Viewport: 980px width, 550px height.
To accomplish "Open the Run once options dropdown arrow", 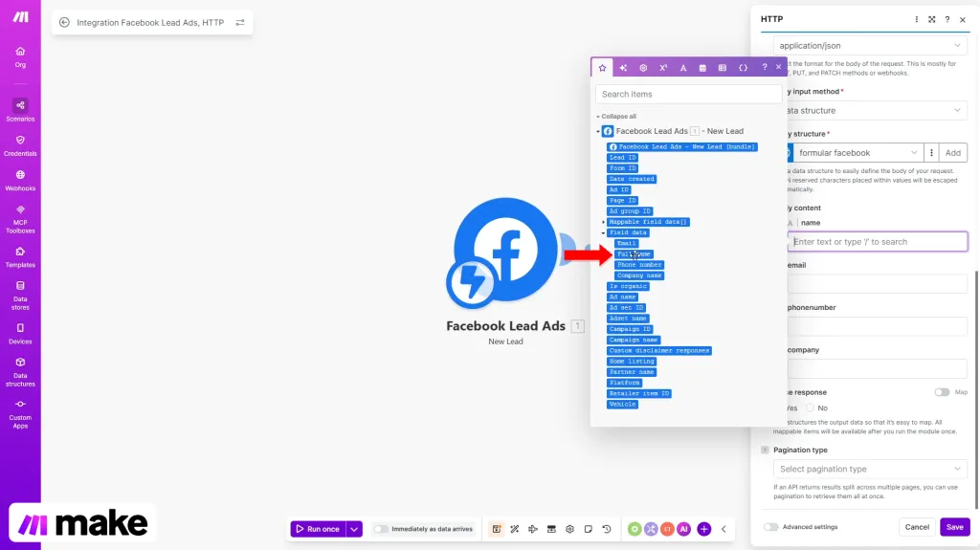I will coord(354,529).
